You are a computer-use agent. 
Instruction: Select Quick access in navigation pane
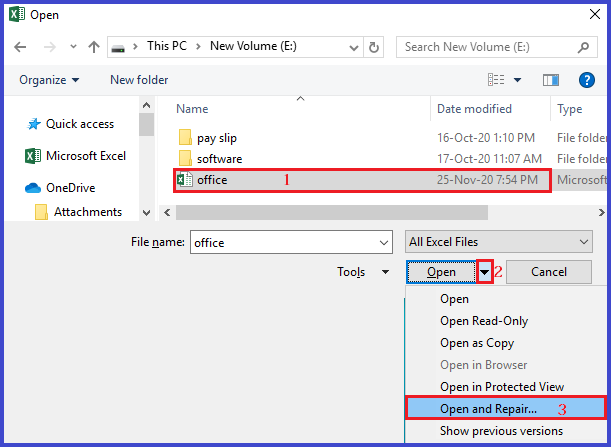(80, 124)
